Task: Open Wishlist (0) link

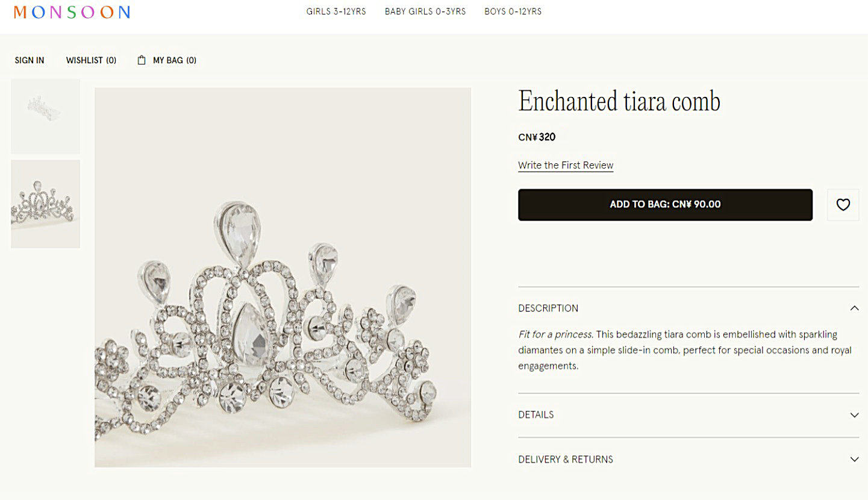Action: pos(91,60)
